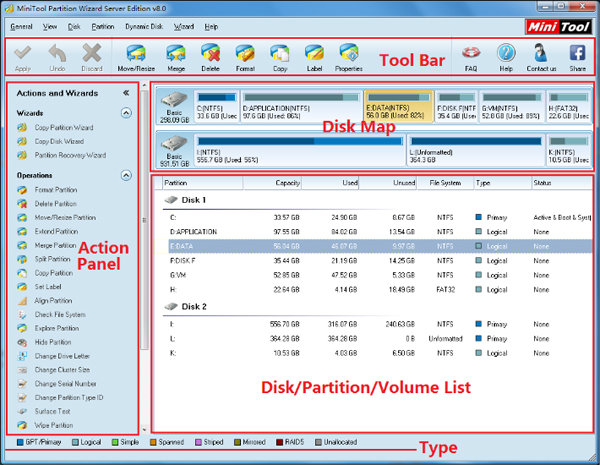The width and height of the screenshot is (600, 465).
Task: Click the Undo arrow icon
Action: click(57, 53)
